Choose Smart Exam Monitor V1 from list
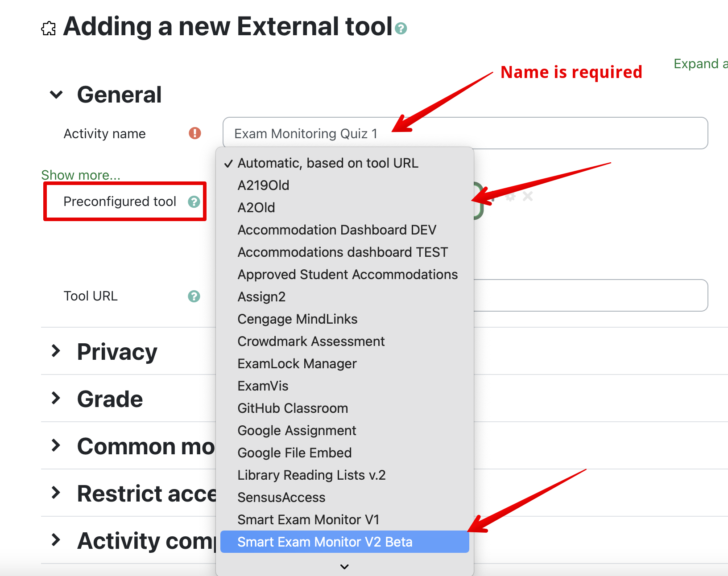Screen dimensions: 728x576 [308, 519]
